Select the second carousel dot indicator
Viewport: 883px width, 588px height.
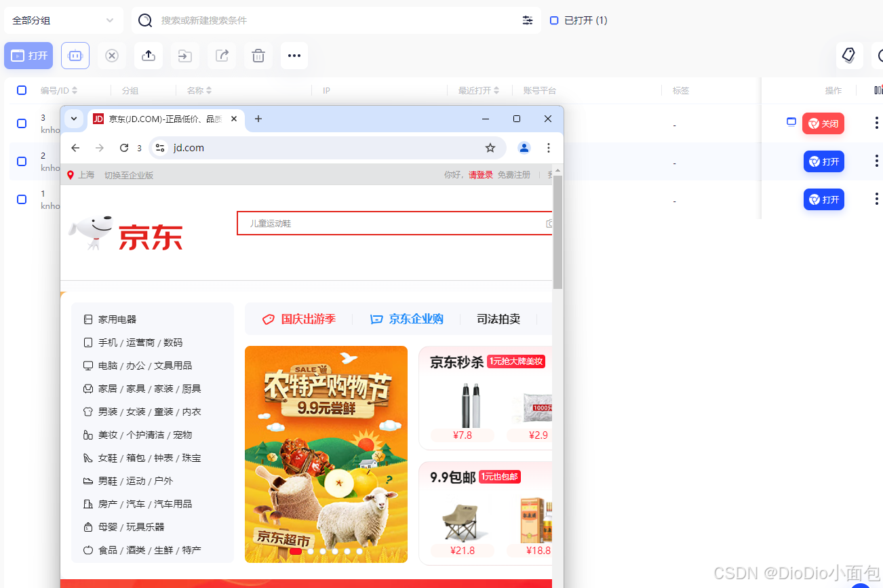click(x=310, y=551)
